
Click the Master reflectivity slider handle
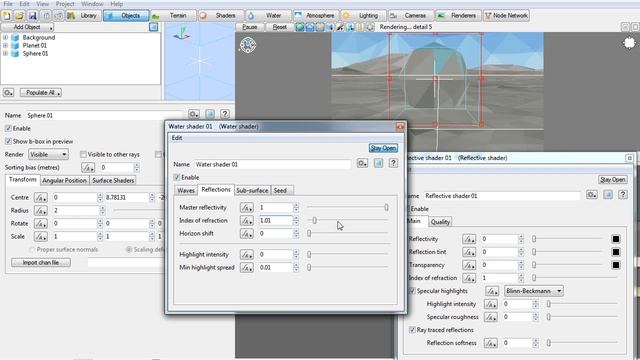coord(386,208)
